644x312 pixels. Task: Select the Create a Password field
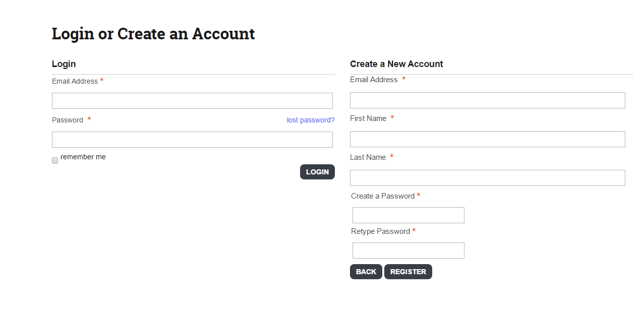(x=408, y=215)
